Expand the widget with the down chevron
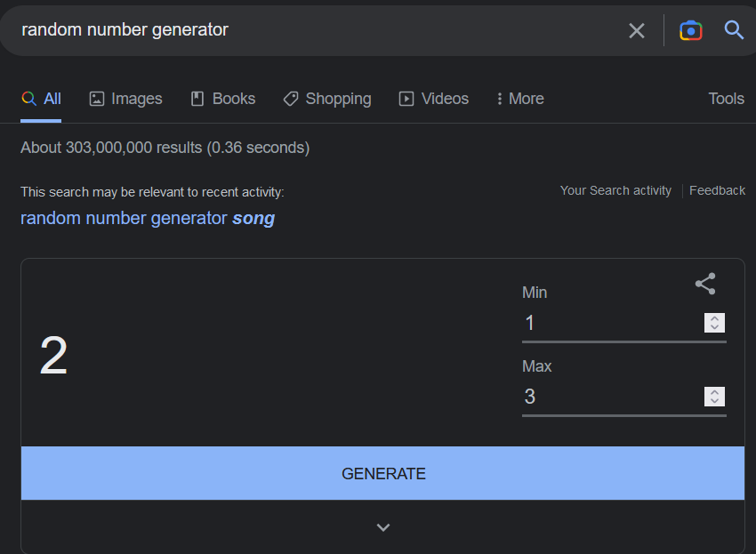This screenshot has width=756, height=554. coord(383,527)
